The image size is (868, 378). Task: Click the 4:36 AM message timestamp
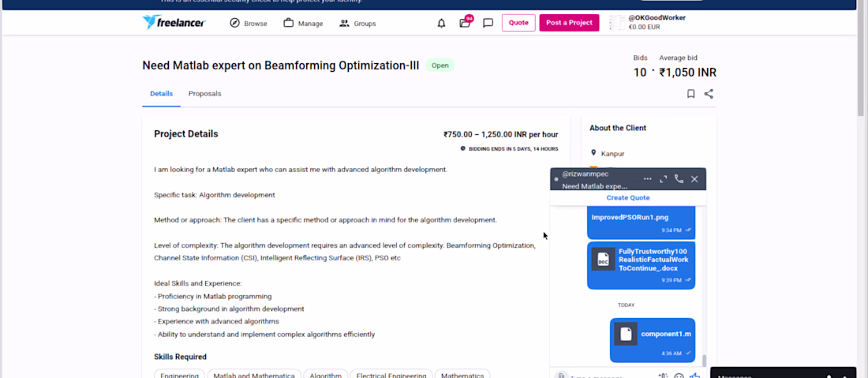coord(672,353)
